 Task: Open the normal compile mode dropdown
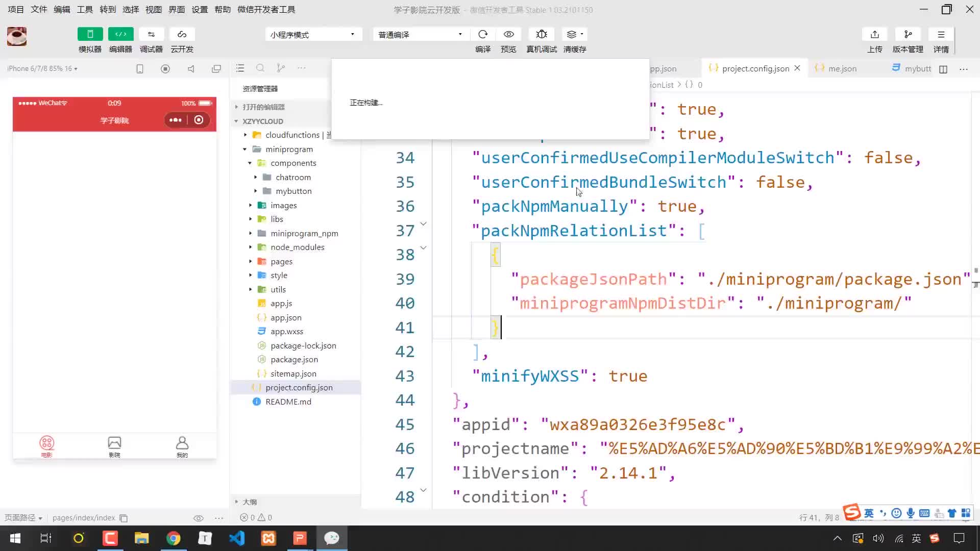421,34
